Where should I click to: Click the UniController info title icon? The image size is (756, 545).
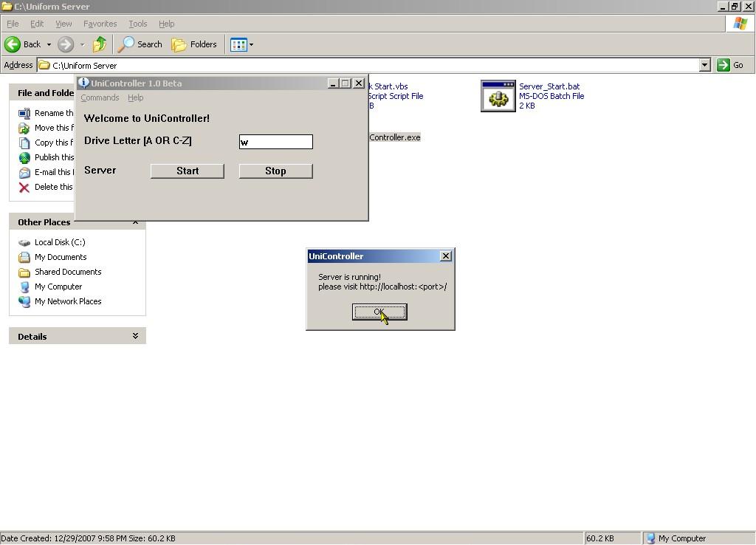point(83,83)
